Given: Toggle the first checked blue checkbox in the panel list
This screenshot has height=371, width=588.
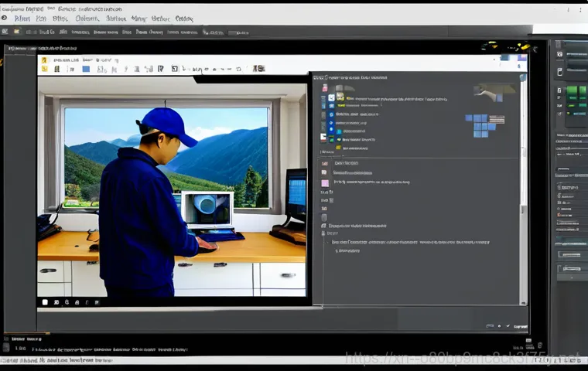Looking at the screenshot, I should coord(331,98).
